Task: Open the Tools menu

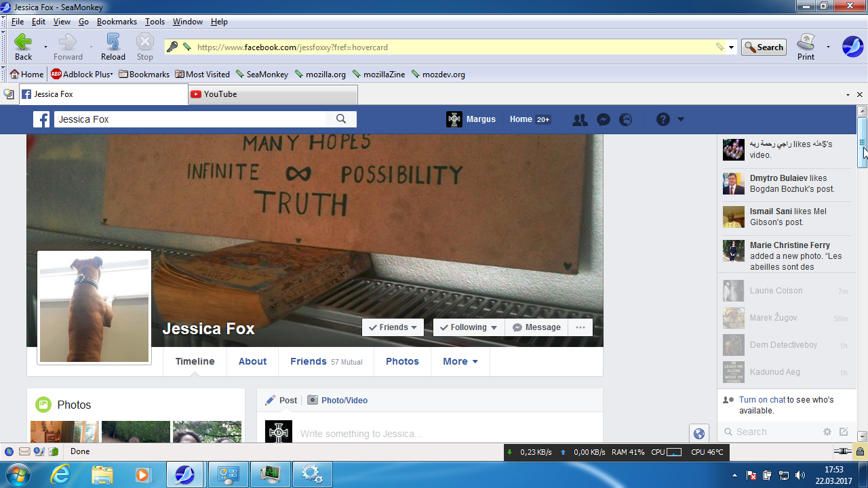Action: [155, 22]
